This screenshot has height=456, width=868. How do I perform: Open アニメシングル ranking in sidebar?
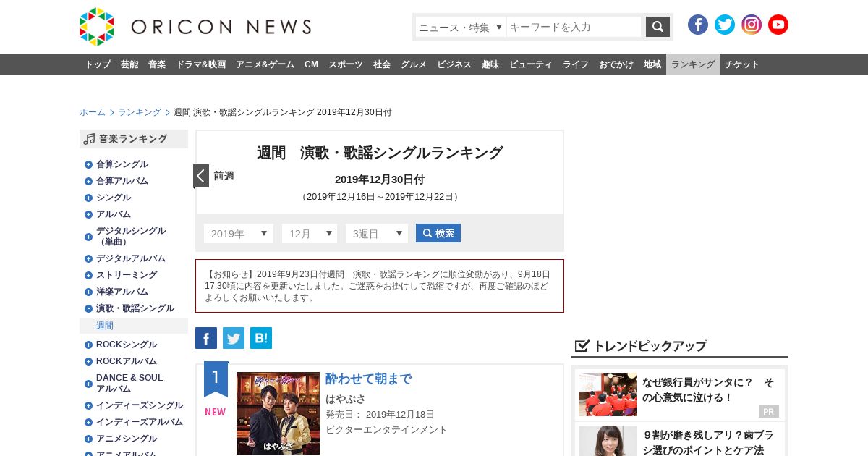(127, 439)
